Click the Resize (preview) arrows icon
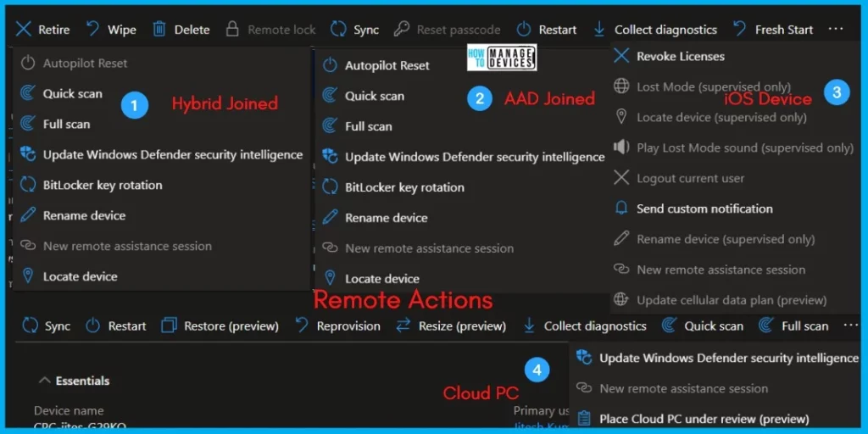This screenshot has height=434, width=868. (403, 326)
